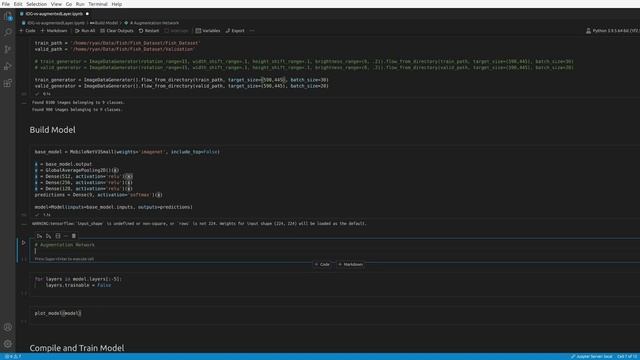Open the Python kernel picker
Viewport: 640px width, 360px height.
(x=612, y=31)
